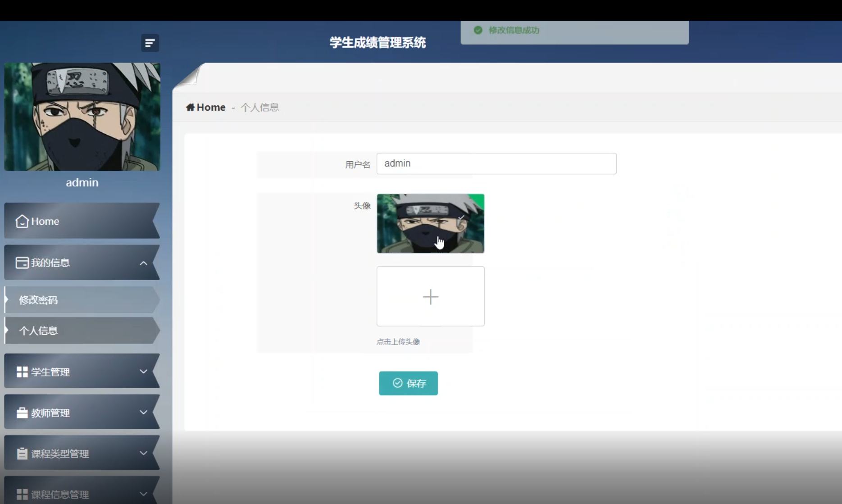This screenshot has width=842, height=504.
Task: Click the grid icon beside 课程信息管理
Action: pos(22,494)
